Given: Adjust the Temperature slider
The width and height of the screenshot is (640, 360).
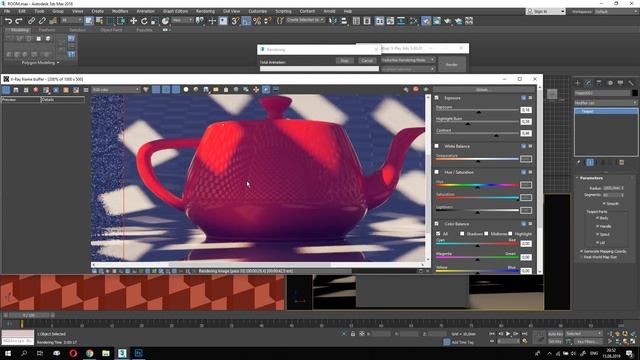Looking at the screenshot, I should [x=477, y=160].
